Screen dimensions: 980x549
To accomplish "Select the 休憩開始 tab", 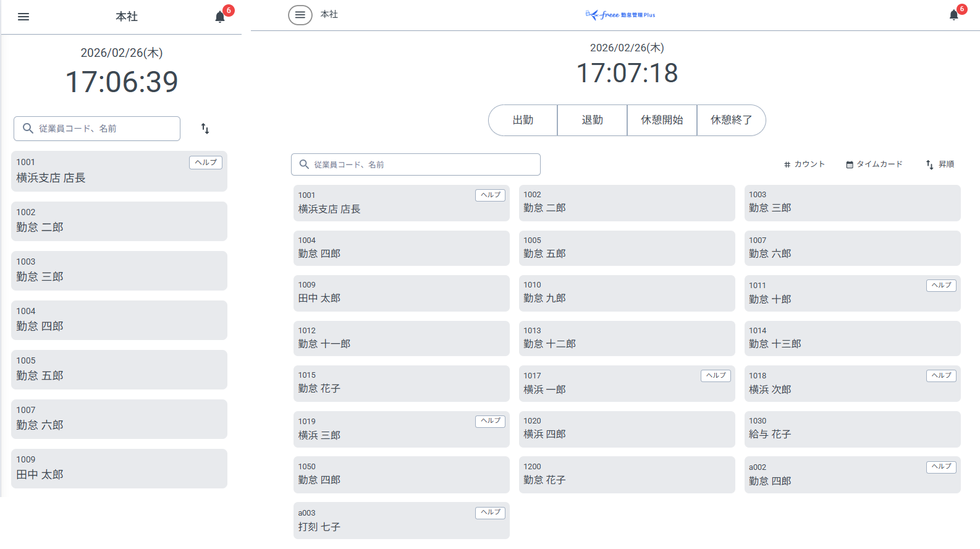I will pyautogui.click(x=662, y=120).
